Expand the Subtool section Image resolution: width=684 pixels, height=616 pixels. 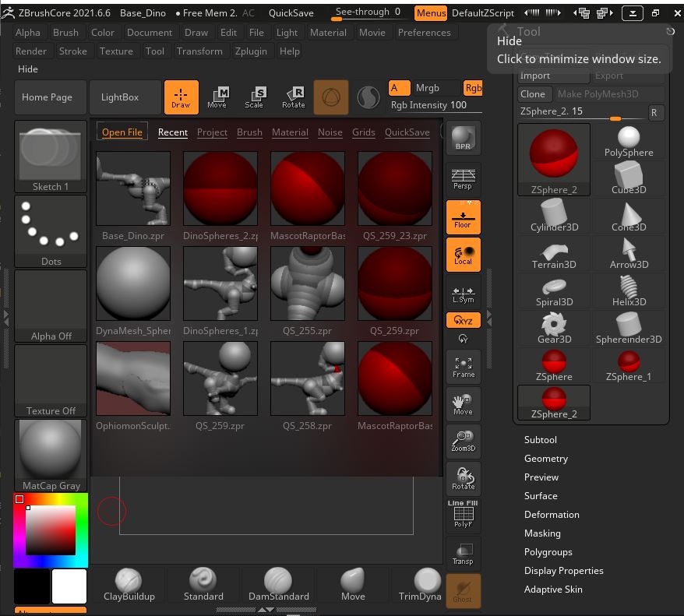[x=540, y=440]
